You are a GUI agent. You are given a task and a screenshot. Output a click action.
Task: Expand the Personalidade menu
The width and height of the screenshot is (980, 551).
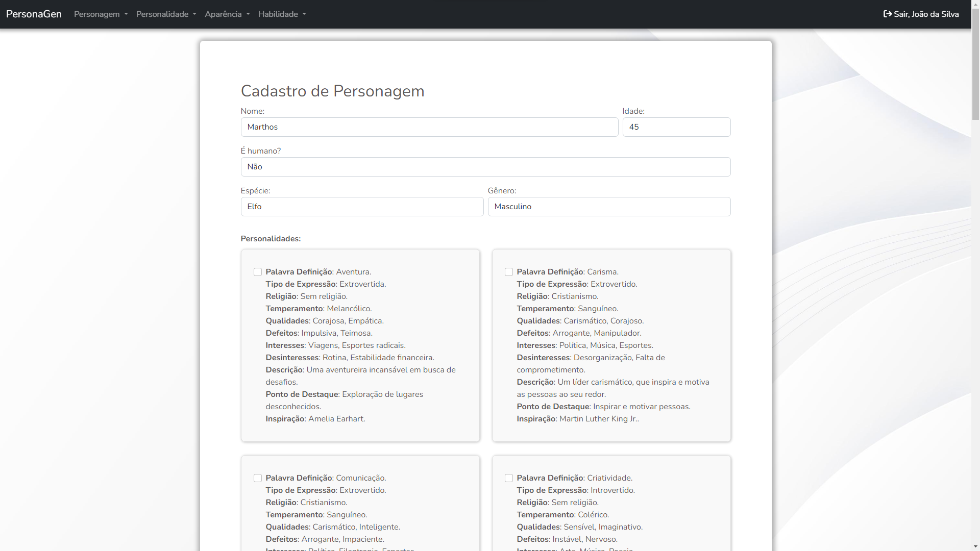[x=166, y=14]
